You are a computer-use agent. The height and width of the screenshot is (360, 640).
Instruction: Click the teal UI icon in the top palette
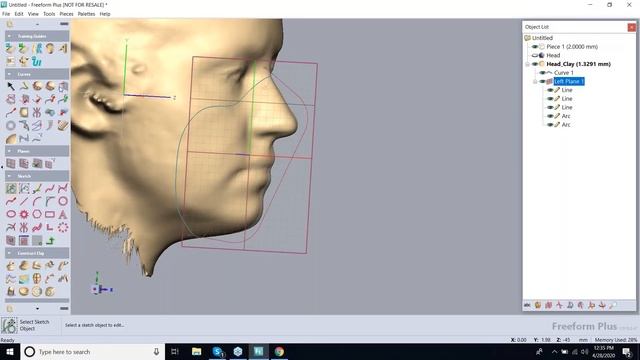click(x=37, y=62)
